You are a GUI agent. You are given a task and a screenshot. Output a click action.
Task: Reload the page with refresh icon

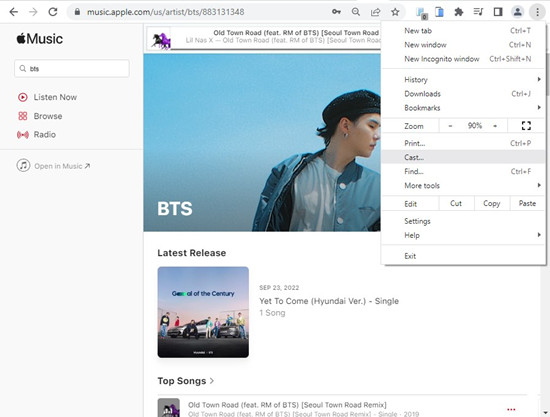click(53, 12)
